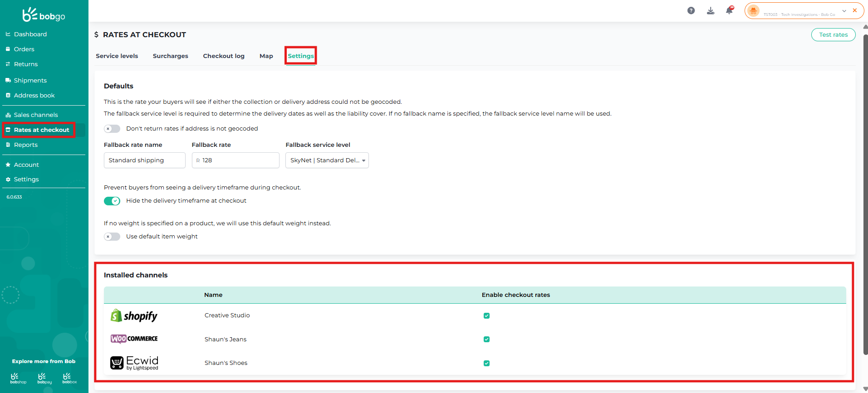Click the user avatar icon

click(753, 11)
